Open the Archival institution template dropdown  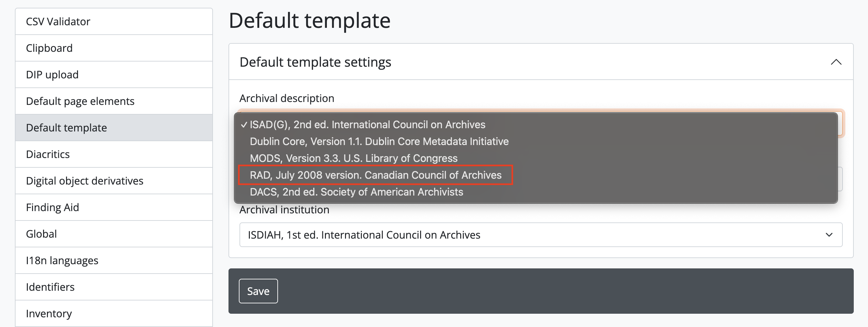540,235
